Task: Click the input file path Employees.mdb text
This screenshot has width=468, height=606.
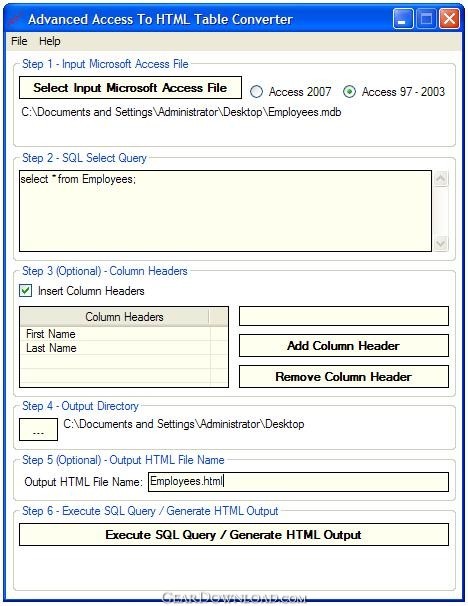Action: [181, 112]
